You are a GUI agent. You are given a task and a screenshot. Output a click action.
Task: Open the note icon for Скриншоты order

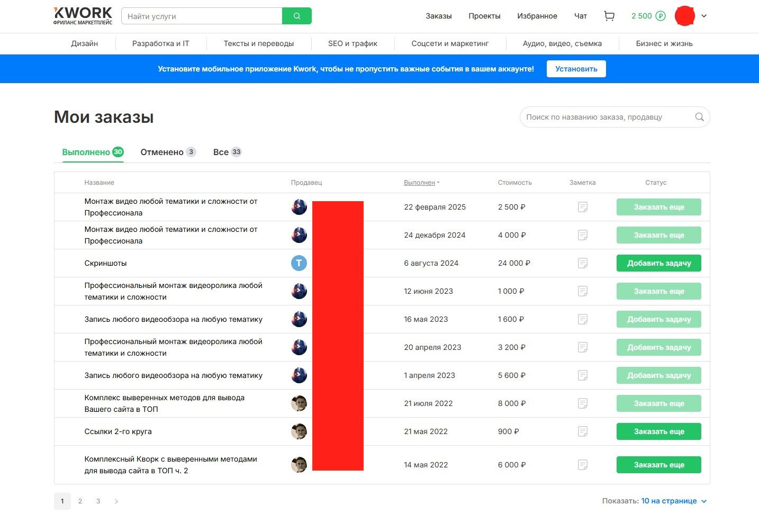[582, 263]
